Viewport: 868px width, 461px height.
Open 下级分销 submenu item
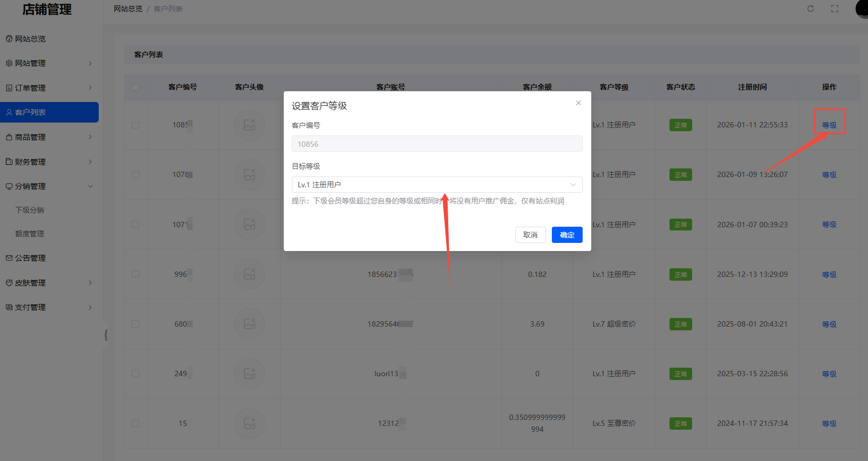[30, 210]
